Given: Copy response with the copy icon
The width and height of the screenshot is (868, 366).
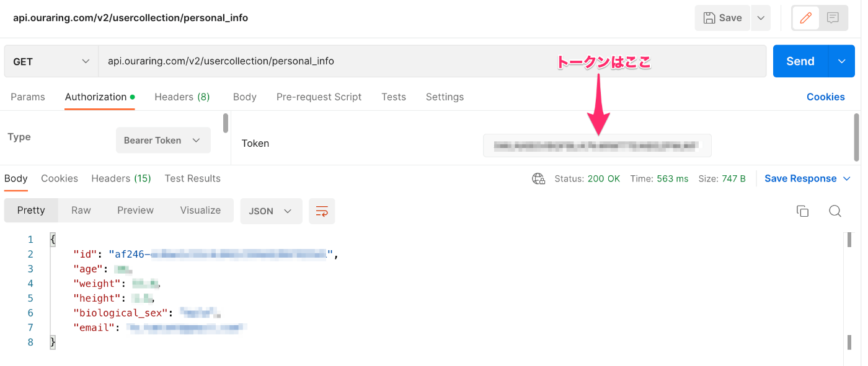Looking at the screenshot, I should [803, 211].
